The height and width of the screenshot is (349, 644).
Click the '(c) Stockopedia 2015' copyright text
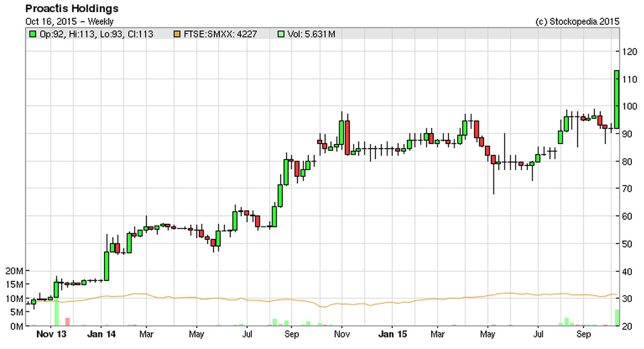(x=577, y=22)
